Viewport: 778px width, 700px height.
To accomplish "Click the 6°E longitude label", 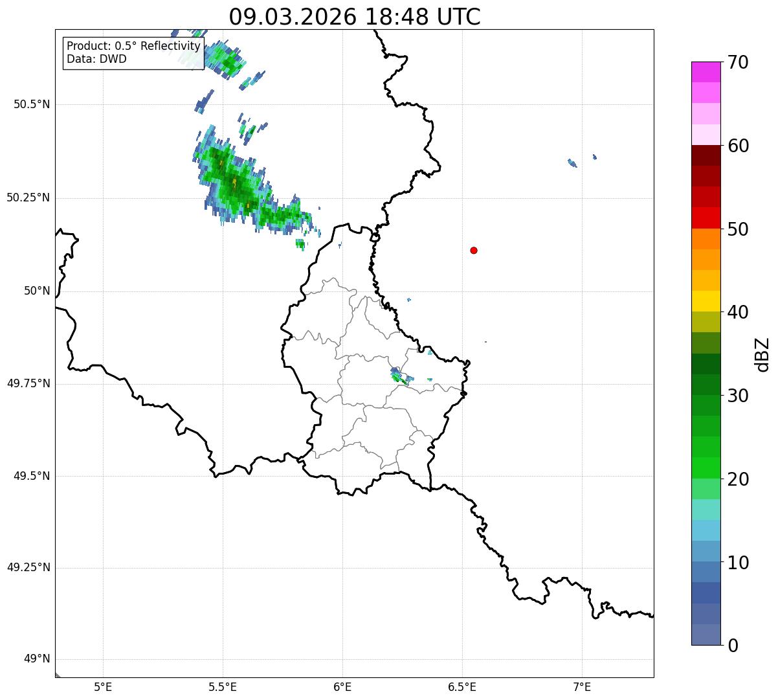I will coord(342,686).
